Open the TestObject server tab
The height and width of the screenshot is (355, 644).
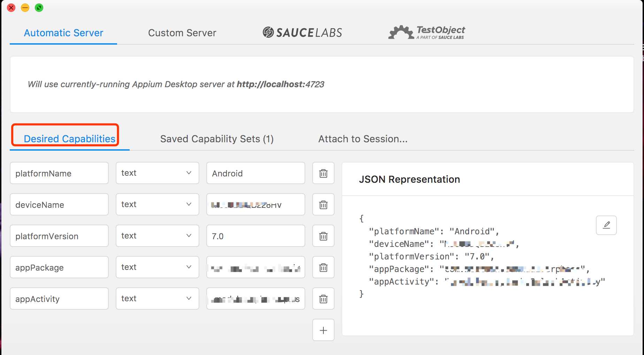(427, 32)
